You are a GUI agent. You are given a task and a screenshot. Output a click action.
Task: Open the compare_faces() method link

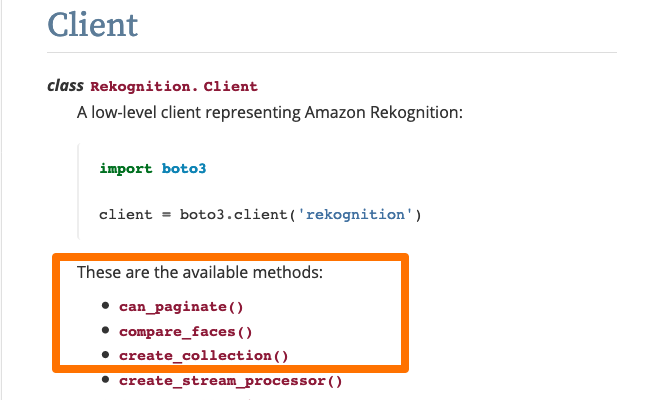click(x=186, y=332)
